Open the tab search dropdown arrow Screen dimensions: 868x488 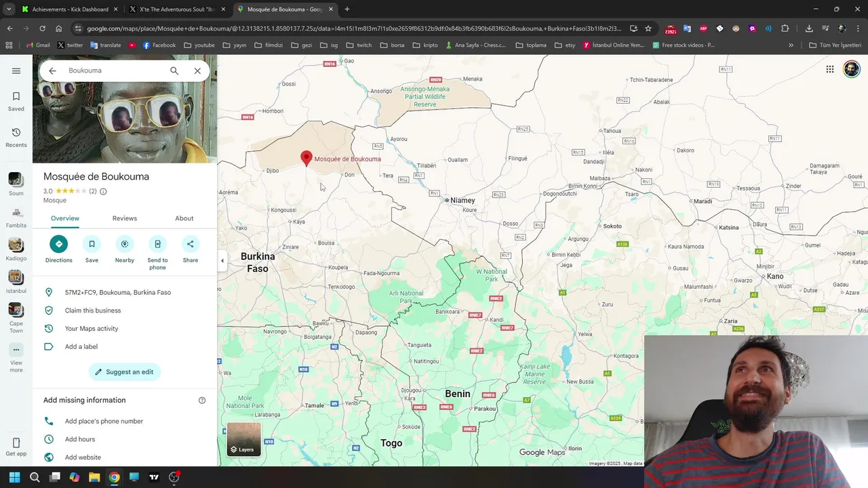[x=9, y=9]
